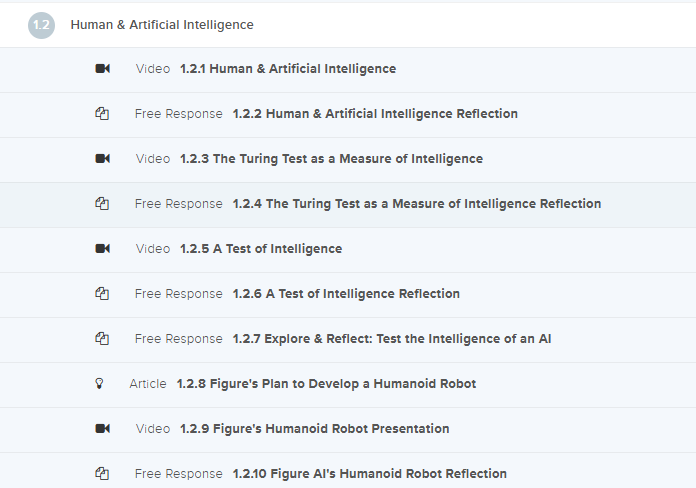Open 1.2.7 Explore & Reflect activity
The image size is (696, 488).
click(x=392, y=339)
